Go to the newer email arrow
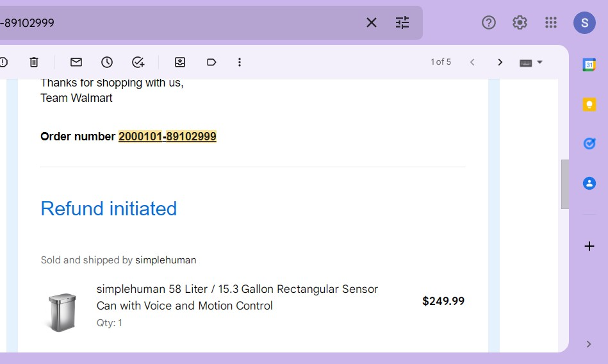This screenshot has height=364, width=608. [472, 62]
